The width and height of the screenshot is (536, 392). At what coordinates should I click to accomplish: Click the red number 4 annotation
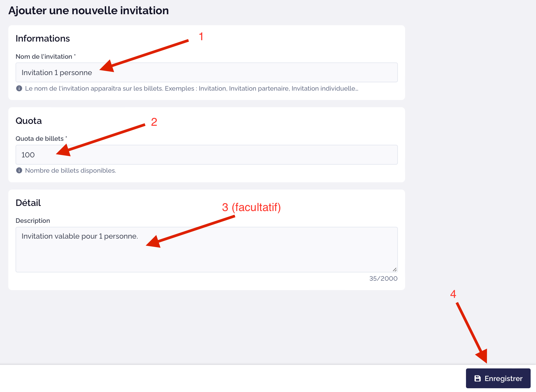453,294
